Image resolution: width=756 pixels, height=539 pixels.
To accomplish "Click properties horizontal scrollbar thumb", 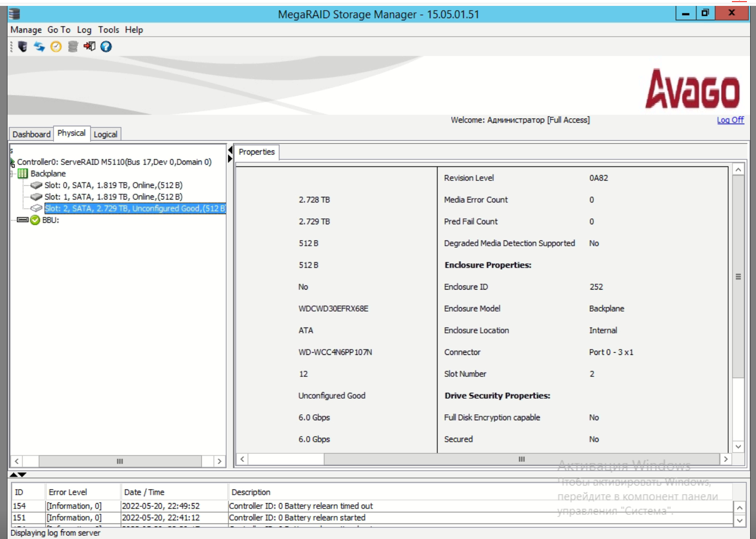I will coord(522,459).
